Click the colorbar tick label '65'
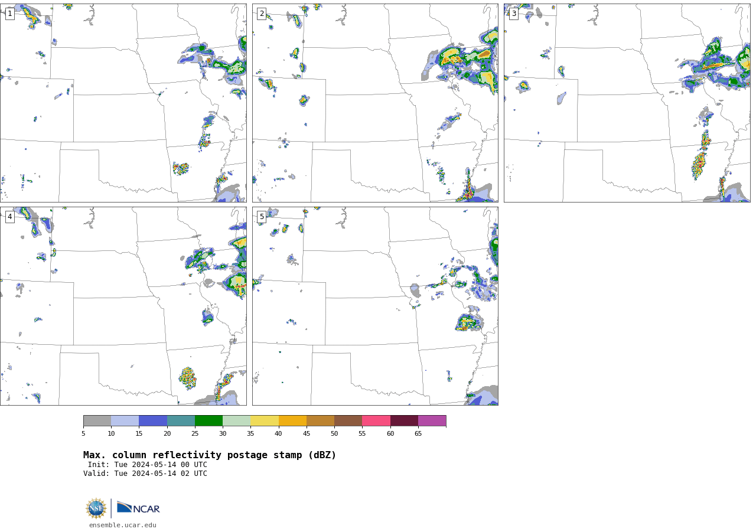The width and height of the screenshot is (756, 532). [418, 434]
